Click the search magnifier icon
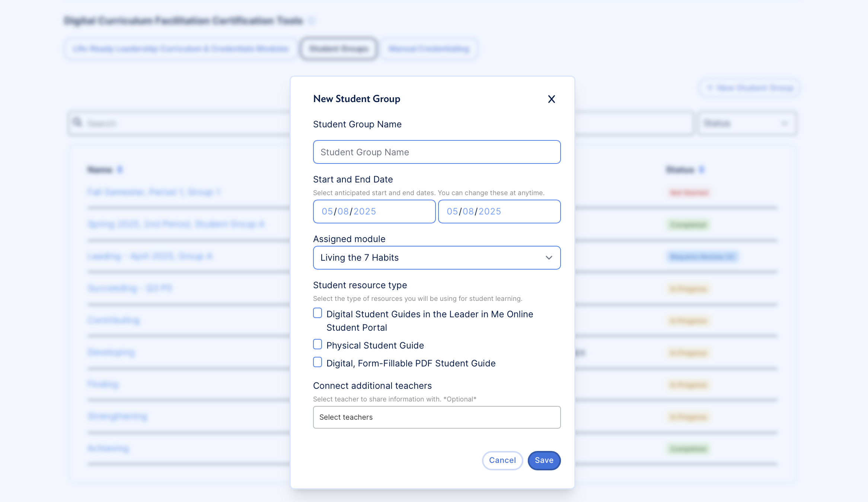Viewport: 868px width, 502px height. (x=77, y=123)
